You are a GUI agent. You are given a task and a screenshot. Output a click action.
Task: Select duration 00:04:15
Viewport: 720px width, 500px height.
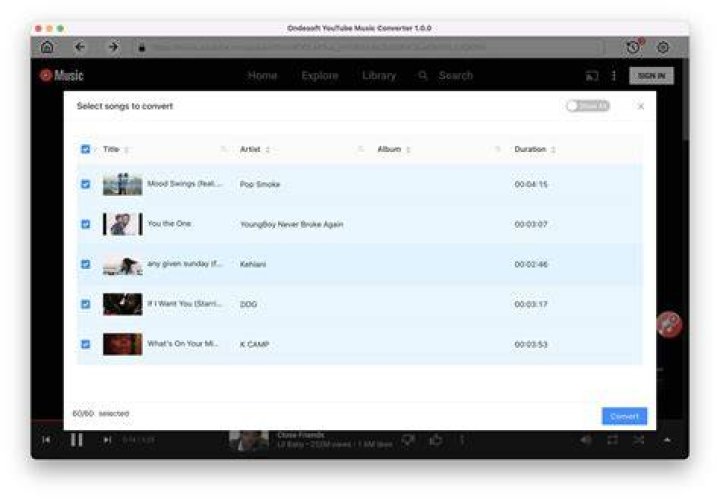click(531, 184)
